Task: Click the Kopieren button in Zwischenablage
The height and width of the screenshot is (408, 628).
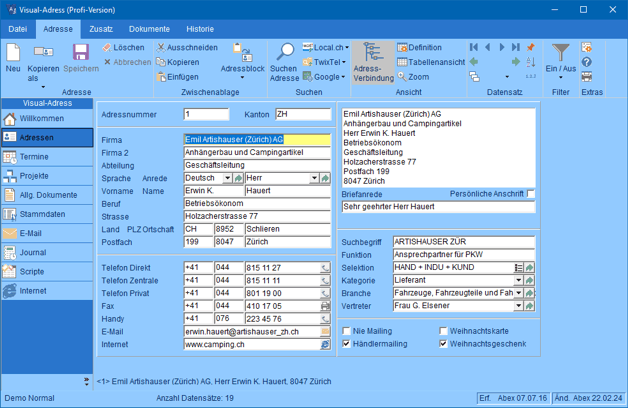Action: [x=177, y=62]
